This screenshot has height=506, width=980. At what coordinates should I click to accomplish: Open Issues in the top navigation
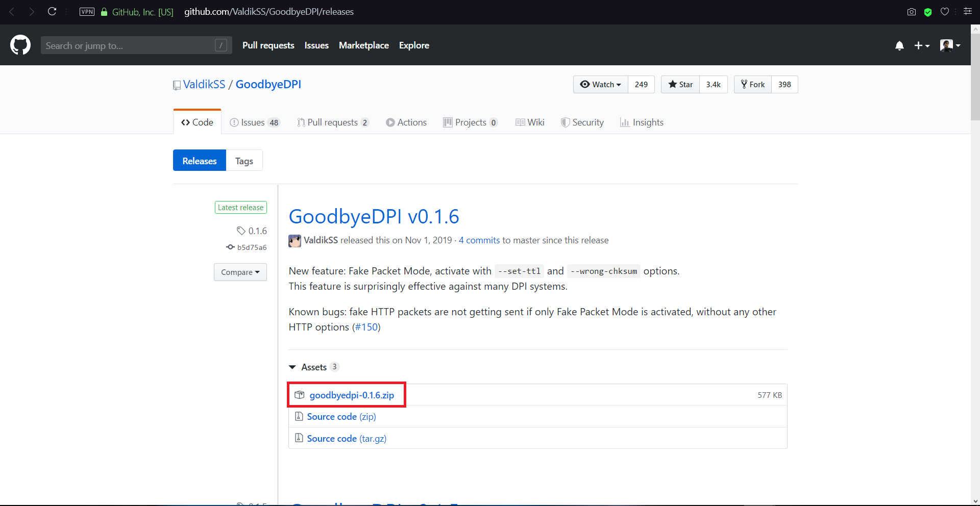click(316, 45)
